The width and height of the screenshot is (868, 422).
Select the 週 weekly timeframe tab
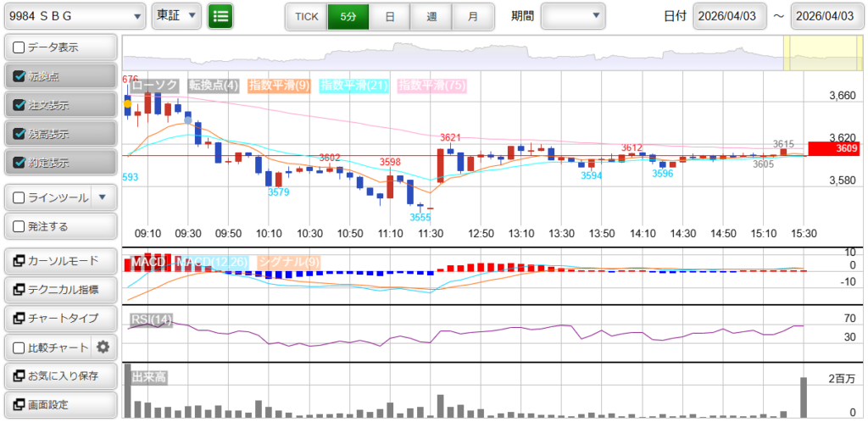[x=431, y=16]
